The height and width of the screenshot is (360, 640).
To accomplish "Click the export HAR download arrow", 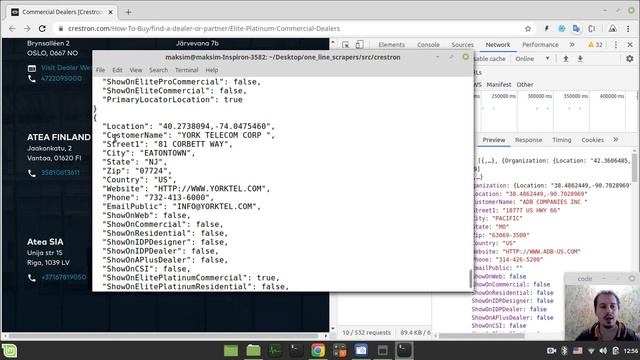I will pyautogui.click(x=580, y=59).
